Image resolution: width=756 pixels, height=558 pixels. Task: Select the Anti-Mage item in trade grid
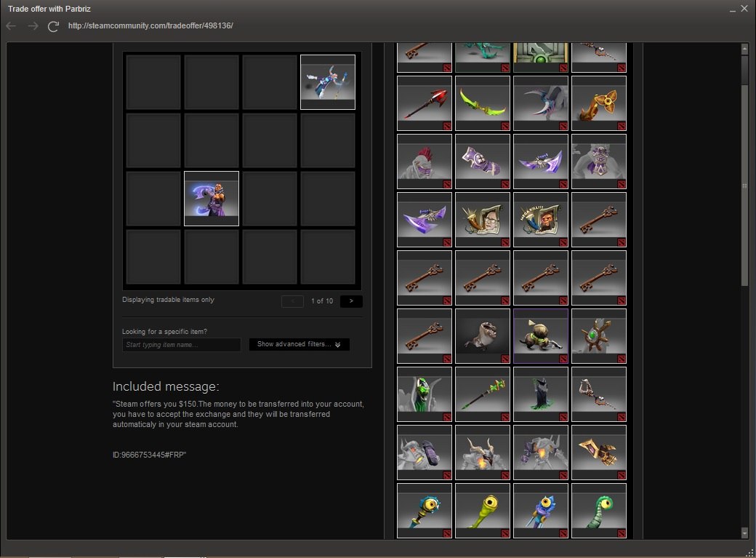coord(212,199)
